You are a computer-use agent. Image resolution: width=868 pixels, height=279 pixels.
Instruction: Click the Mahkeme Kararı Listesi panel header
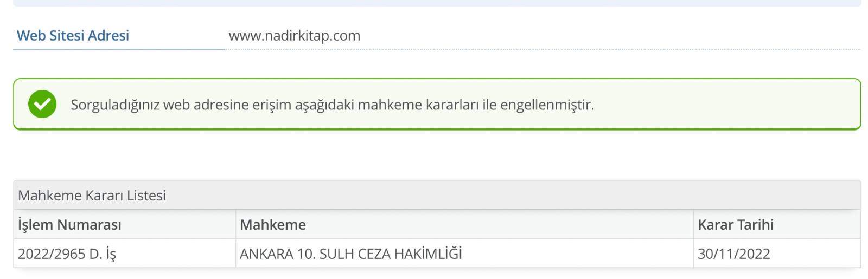coord(92,196)
